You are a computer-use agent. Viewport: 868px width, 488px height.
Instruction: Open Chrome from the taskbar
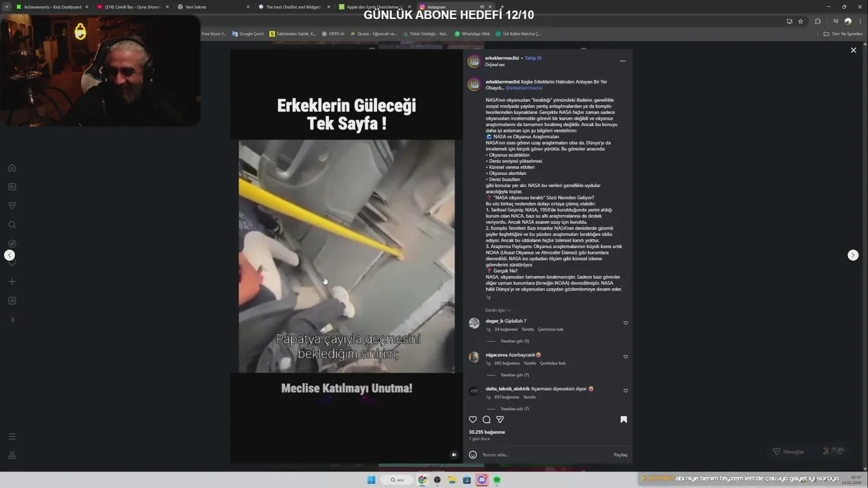point(422,480)
